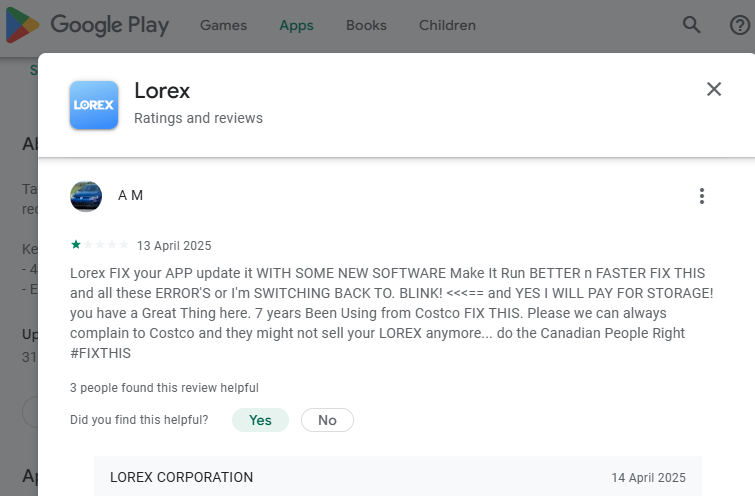The image size is (755, 496).
Task: Mark the review as helpful with Yes
Action: pyautogui.click(x=260, y=420)
